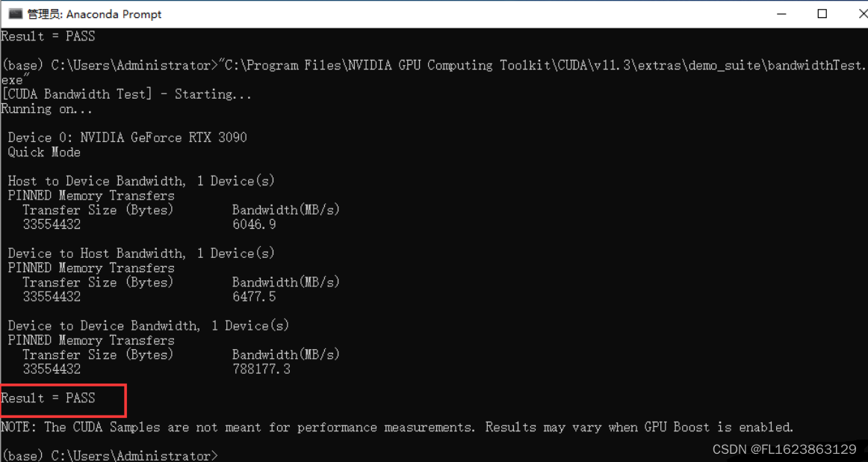Viewport: 868px width, 462px height.
Task: Click the Anaconda Prompt window icon
Action: click(x=14, y=14)
